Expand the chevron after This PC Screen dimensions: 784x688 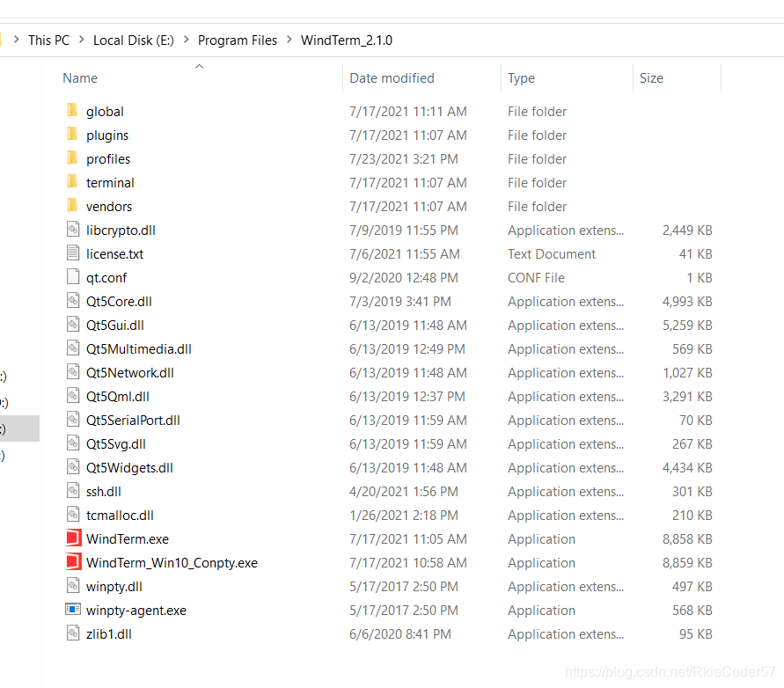click(x=82, y=40)
